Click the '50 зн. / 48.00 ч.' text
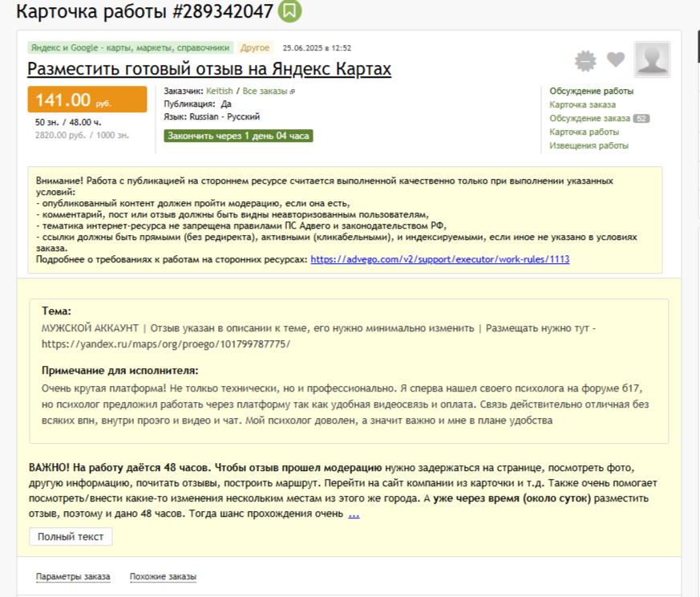 [x=68, y=123]
